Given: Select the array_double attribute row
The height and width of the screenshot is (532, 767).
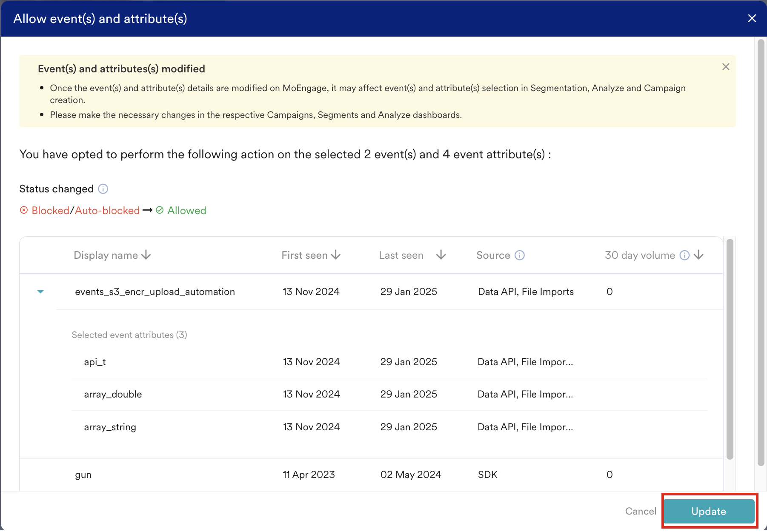Looking at the screenshot, I should (x=389, y=394).
